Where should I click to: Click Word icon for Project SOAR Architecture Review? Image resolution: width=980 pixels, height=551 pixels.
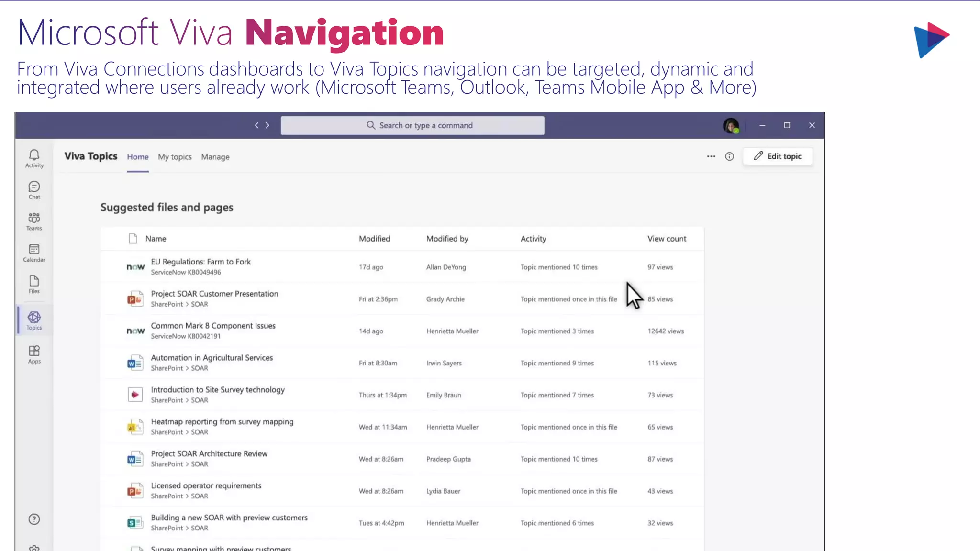coord(135,459)
